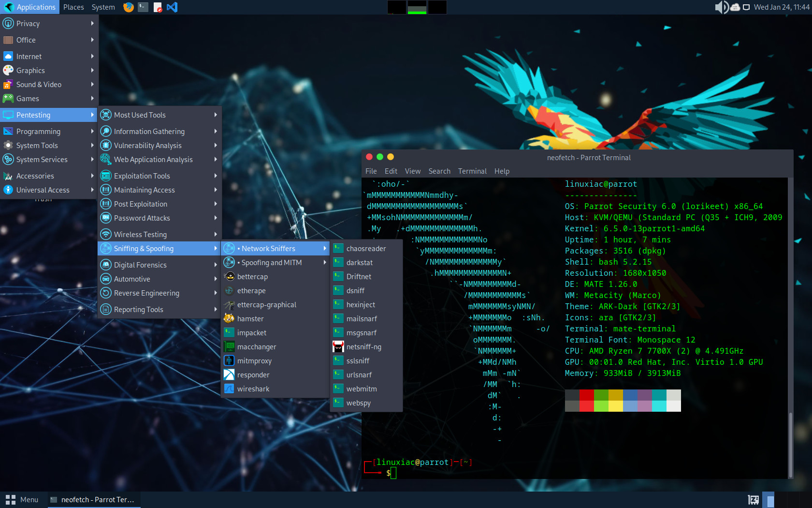Open hamster from Sniffing menu
812x508 pixels.
275,319
